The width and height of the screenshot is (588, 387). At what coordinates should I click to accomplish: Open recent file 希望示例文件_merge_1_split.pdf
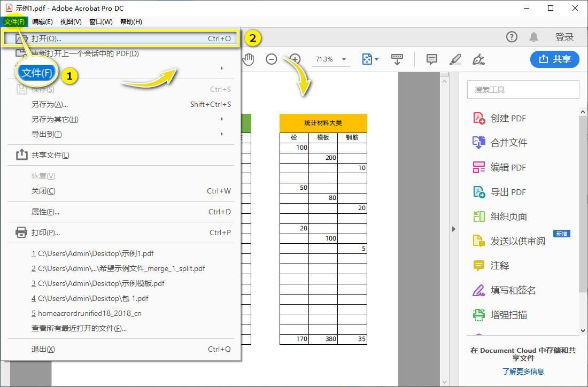(121, 268)
